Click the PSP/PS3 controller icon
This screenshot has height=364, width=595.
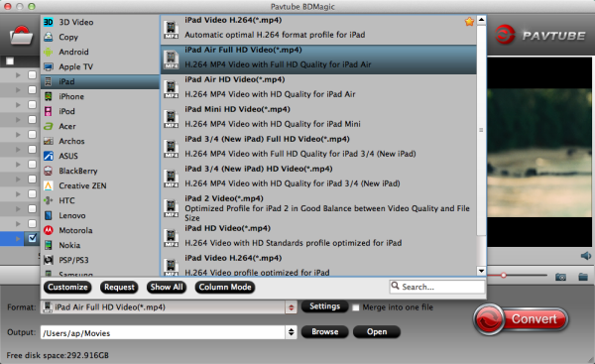(49, 260)
